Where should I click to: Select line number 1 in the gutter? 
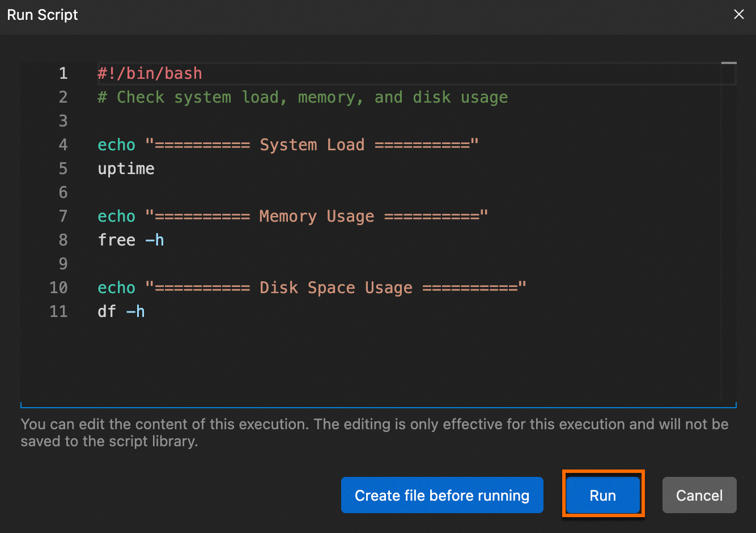click(x=63, y=74)
